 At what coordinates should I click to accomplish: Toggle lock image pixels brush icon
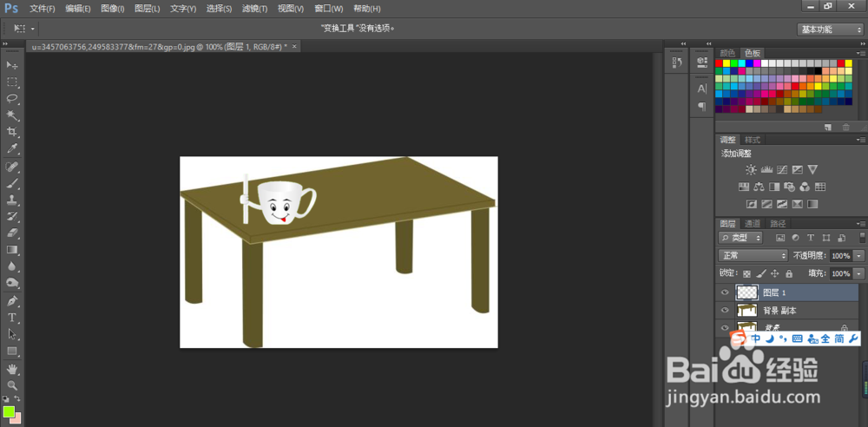(x=760, y=273)
